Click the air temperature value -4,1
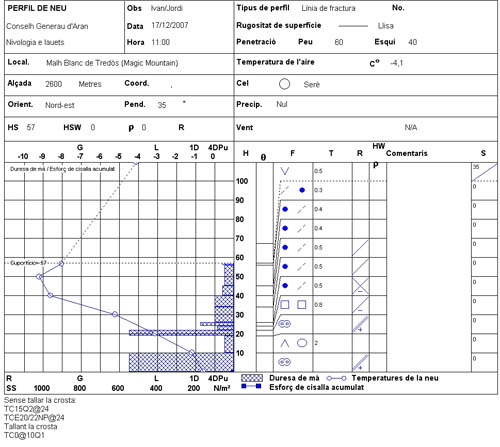This screenshot has height=447, width=500. coord(397,63)
